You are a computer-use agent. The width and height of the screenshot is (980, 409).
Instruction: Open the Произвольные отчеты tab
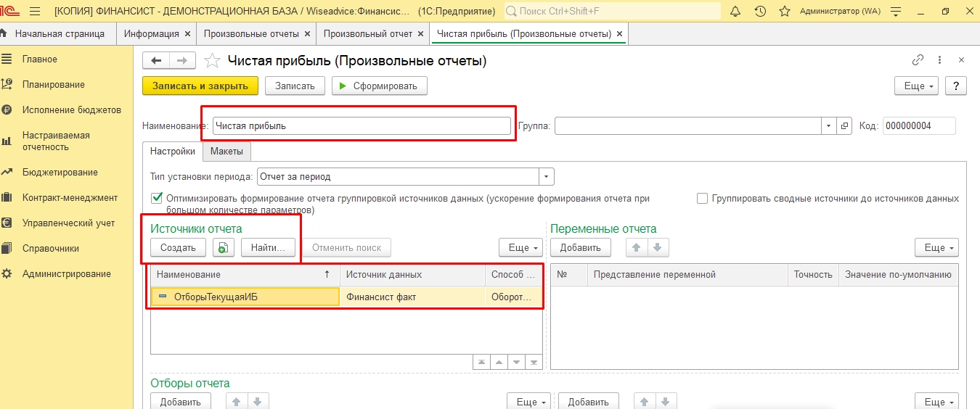tap(251, 33)
